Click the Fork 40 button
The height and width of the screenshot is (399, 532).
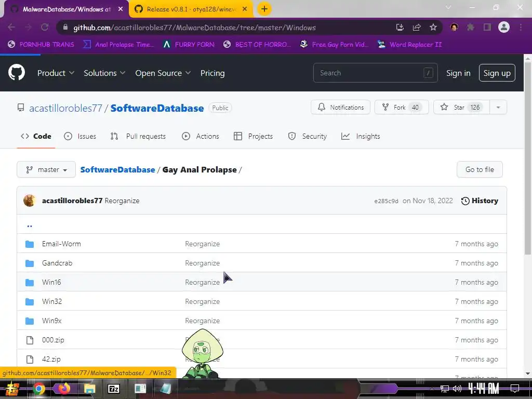pyautogui.click(x=402, y=108)
